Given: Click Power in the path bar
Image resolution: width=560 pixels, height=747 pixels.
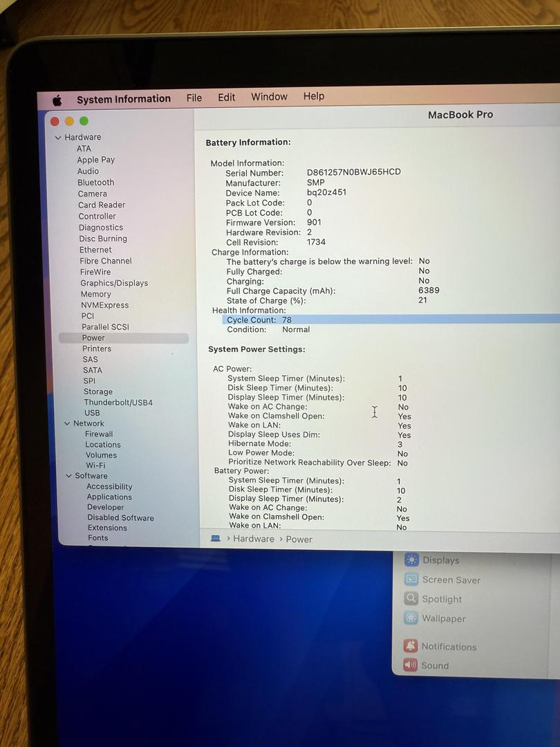Looking at the screenshot, I should click(x=299, y=539).
